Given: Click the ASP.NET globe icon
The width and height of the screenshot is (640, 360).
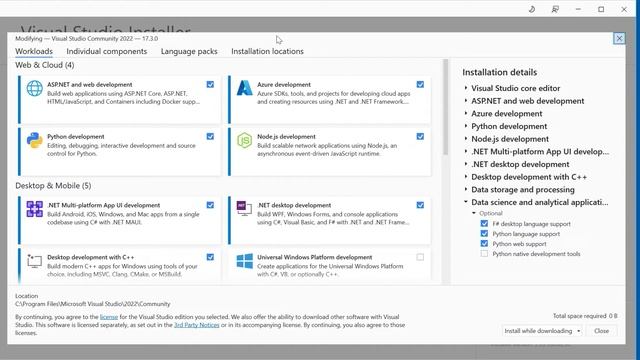Looking at the screenshot, I should [x=35, y=88].
